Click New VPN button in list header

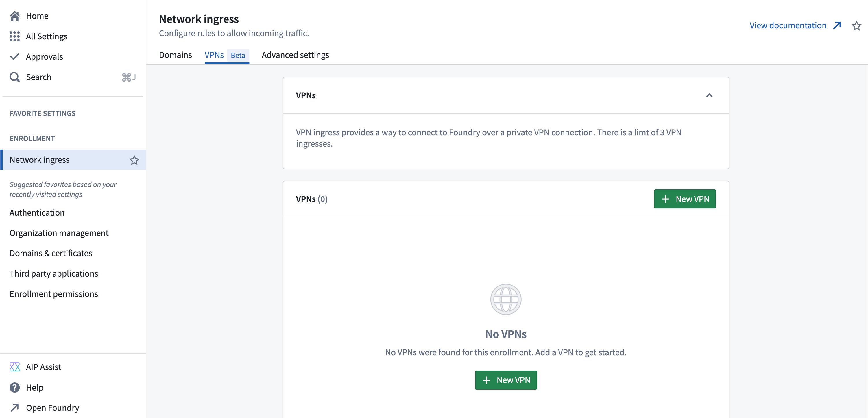click(x=684, y=199)
